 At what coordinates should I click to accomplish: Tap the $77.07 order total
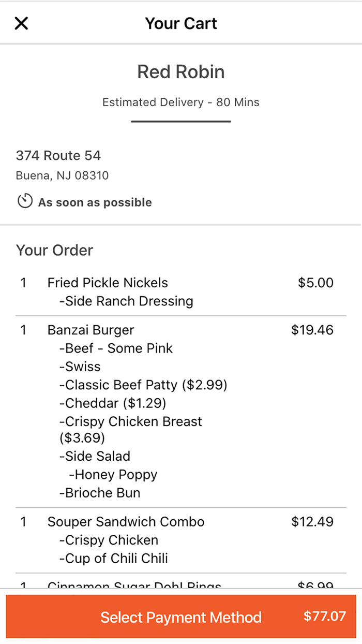pyautogui.click(x=324, y=616)
